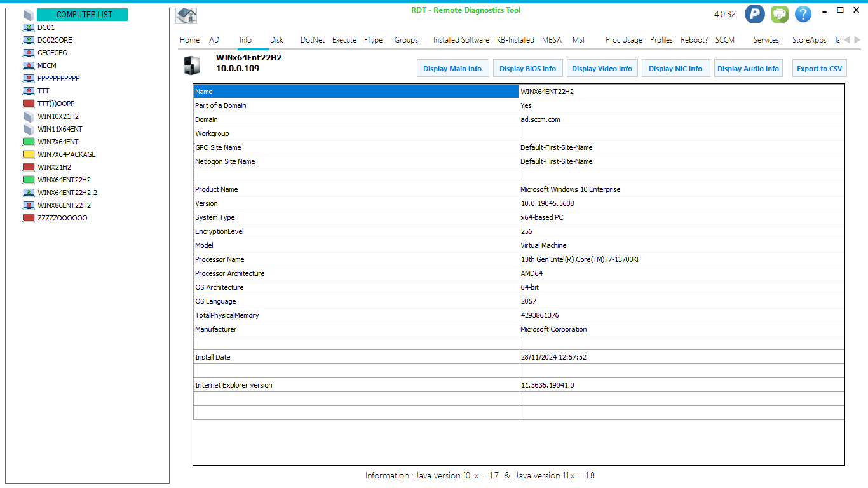Click the Display Audio Info button

(748, 69)
